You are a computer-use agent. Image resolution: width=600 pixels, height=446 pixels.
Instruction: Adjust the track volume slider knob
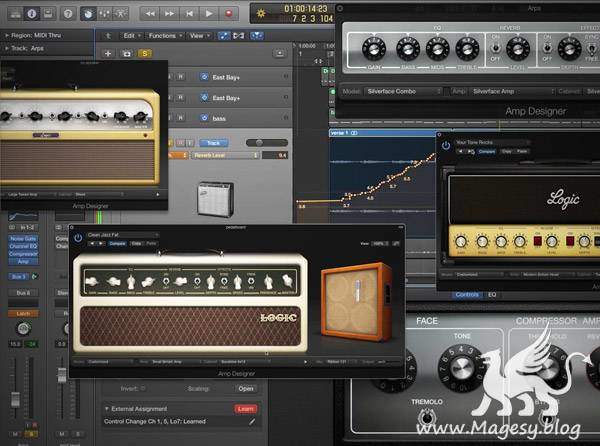pyautogui.click(x=259, y=143)
